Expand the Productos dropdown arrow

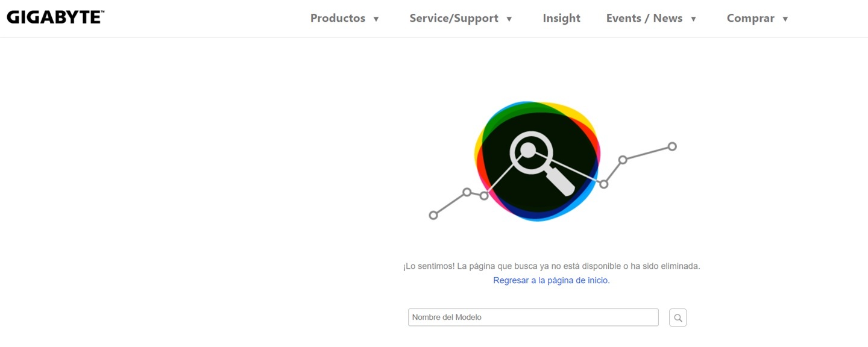376,19
